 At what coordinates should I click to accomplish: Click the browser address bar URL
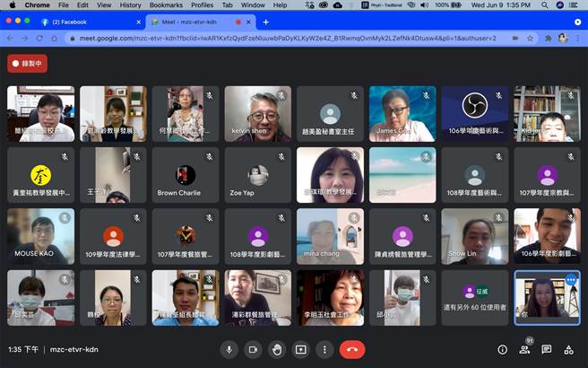tap(269, 39)
